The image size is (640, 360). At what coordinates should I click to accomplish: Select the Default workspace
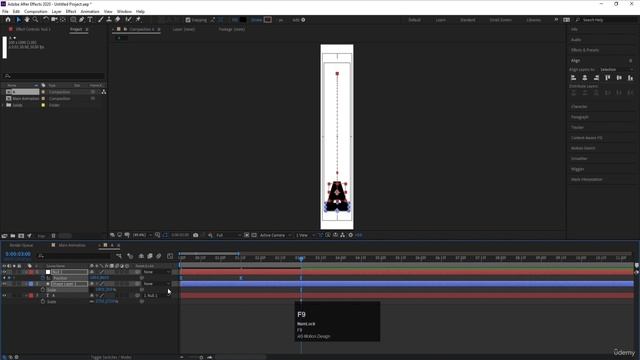coord(414,20)
